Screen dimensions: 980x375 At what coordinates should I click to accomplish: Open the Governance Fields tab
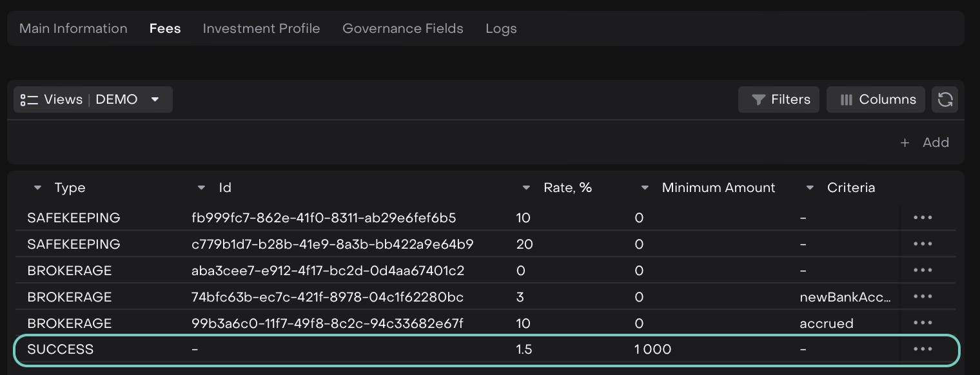click(x=402, y=29)
